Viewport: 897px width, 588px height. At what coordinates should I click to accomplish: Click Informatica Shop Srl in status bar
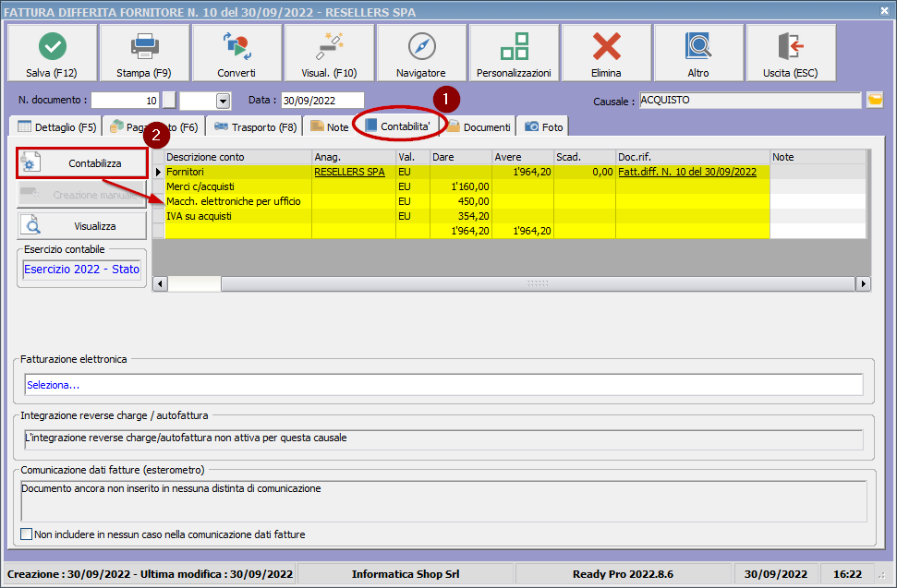406,574
